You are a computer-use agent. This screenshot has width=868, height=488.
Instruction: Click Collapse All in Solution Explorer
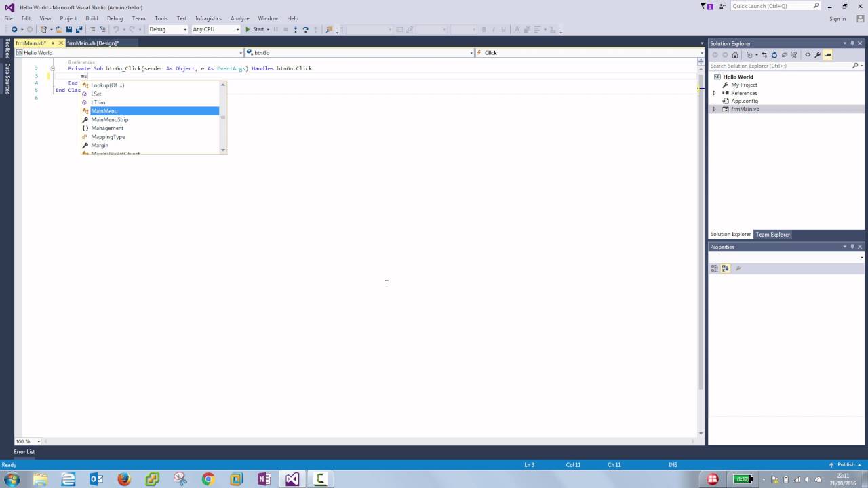[x=785, y=55]
